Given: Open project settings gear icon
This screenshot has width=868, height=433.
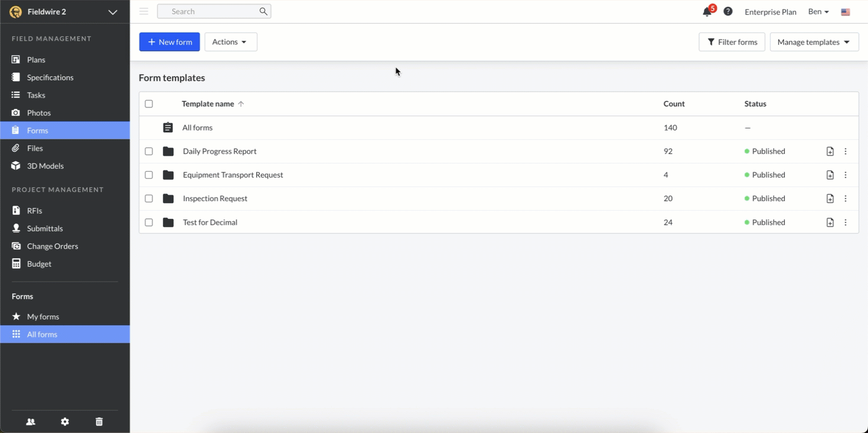Looking at the screenshot, I should 65,422.
